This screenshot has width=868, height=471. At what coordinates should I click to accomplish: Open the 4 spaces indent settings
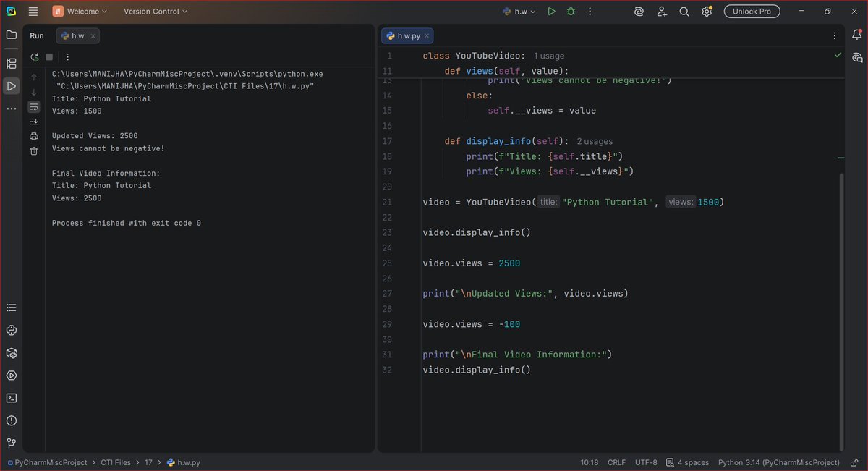(x=693, y=462)
